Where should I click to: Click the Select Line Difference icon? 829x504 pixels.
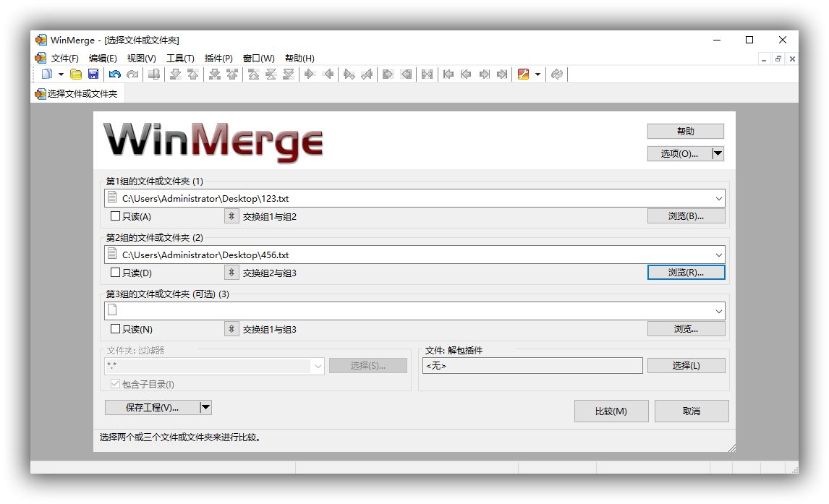pyautogui.click(x=154, y=74)
